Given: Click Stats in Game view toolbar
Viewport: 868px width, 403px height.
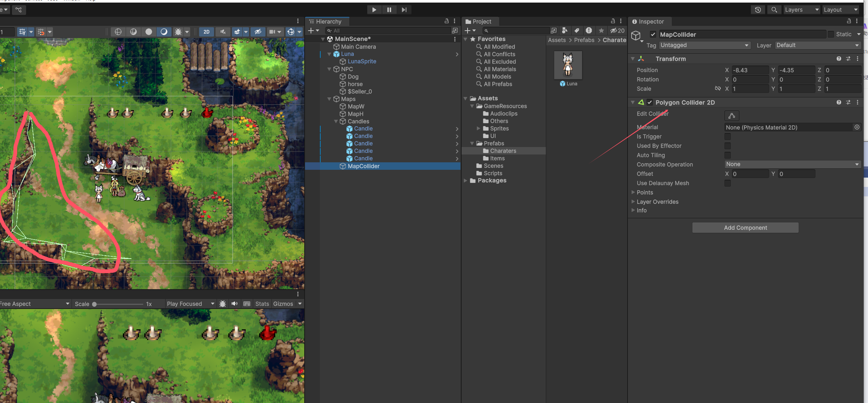Looking at the screenshot, I should click(262, 304).
